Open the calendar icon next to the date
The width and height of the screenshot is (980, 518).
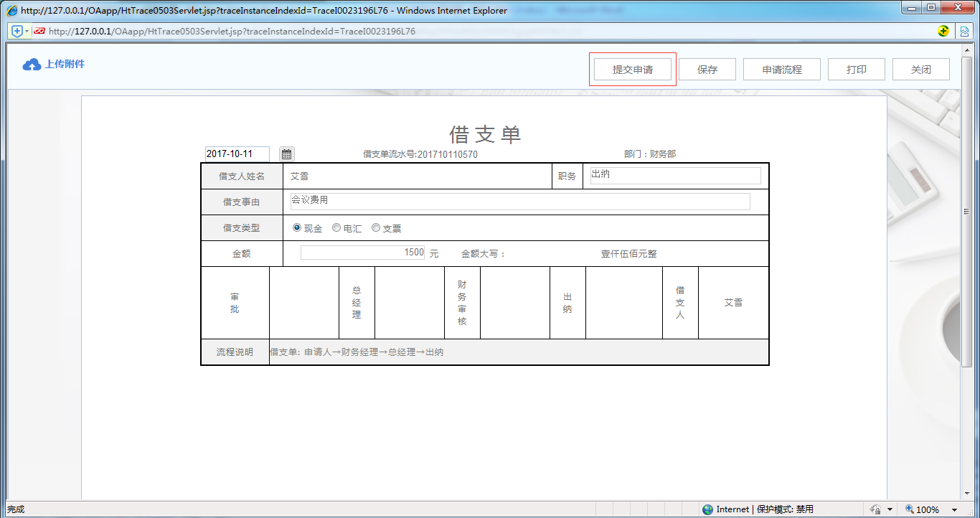[286, 154]
